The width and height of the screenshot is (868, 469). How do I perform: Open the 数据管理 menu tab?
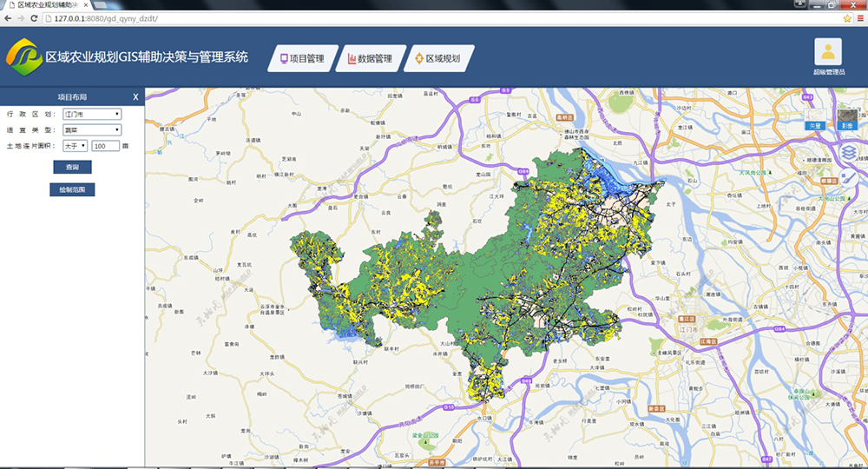(369, 59)
